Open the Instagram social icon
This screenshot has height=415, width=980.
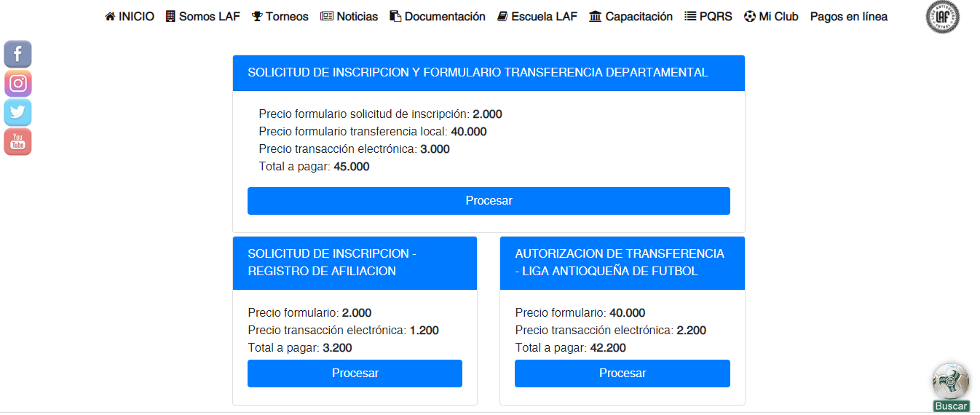coord(18,83)
